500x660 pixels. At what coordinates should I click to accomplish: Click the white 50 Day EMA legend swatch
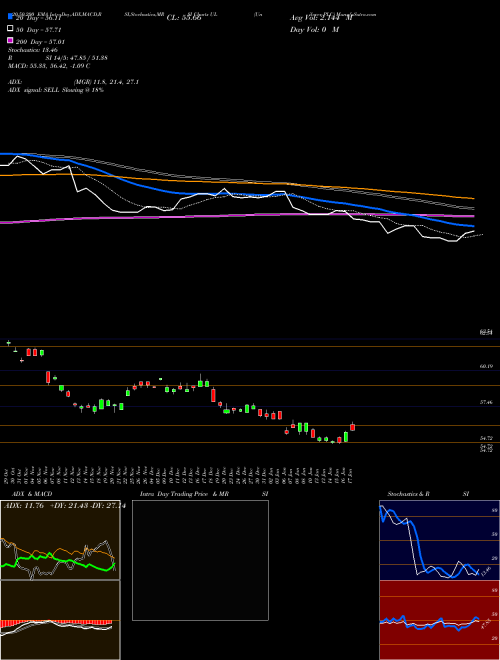10,29
